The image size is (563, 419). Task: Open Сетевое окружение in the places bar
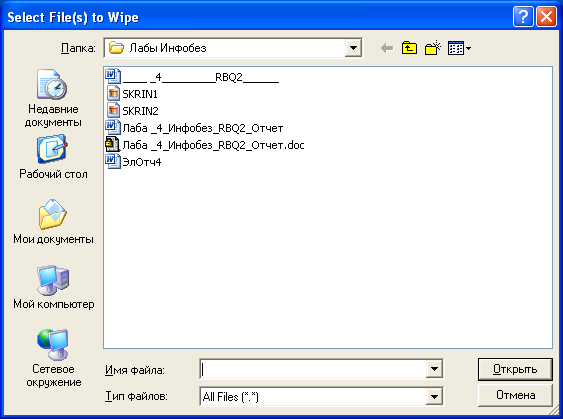[53, 358]
